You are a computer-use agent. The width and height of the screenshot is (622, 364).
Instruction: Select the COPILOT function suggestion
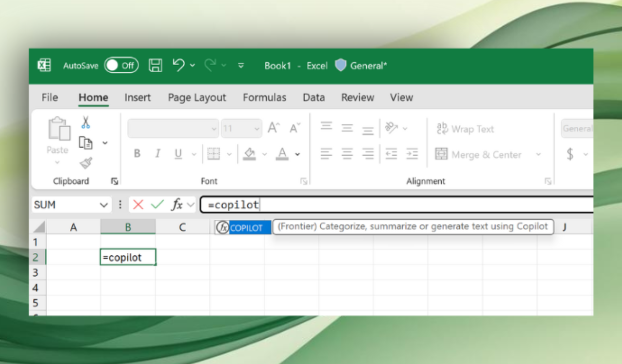pyautogui.click(x=242, y=227)
